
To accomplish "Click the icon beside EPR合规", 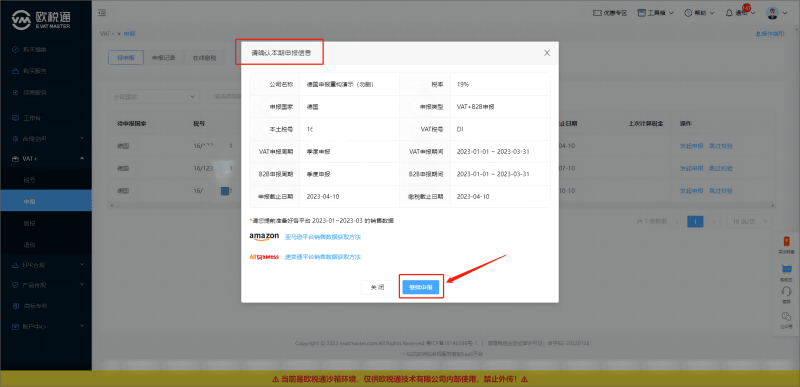I will tap(15, 265).
